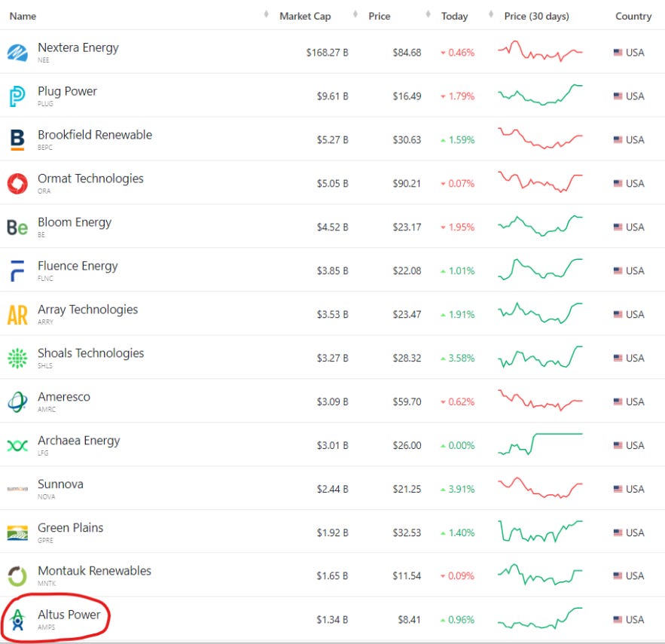Click the $22.08 price value

(407, 270)
